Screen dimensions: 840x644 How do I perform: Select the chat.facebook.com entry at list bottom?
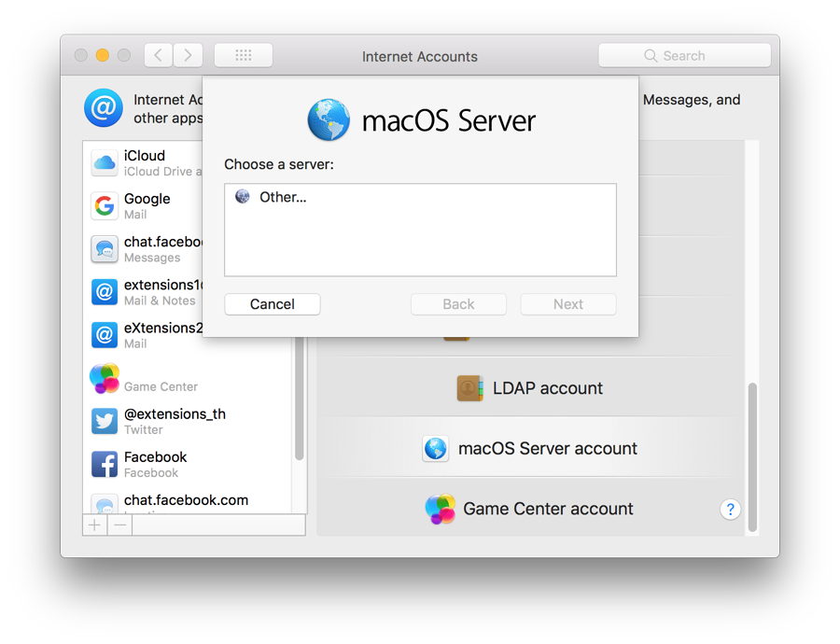pyautogui.click(x=188, y=502)
